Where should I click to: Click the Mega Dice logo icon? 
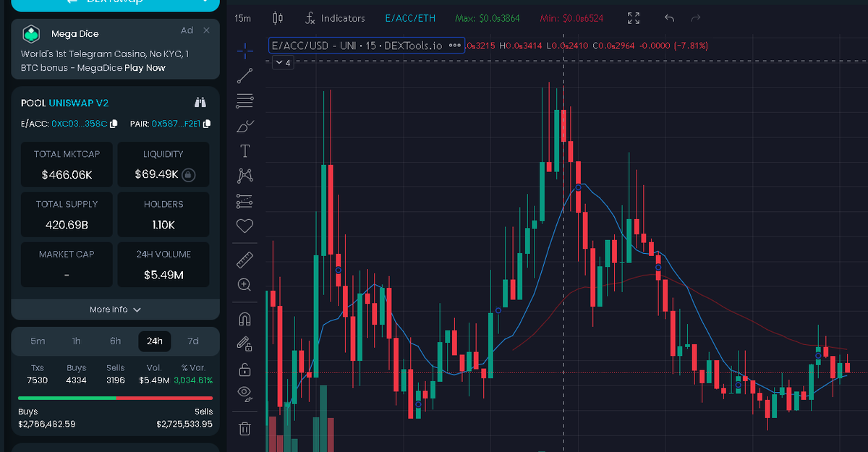(x=31, y=33)
